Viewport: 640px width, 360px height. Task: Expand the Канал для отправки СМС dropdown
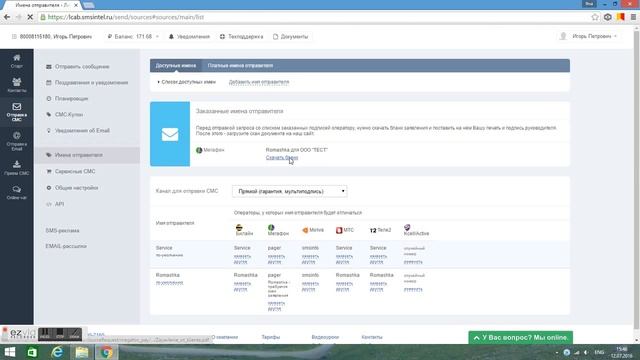(290, 191)
